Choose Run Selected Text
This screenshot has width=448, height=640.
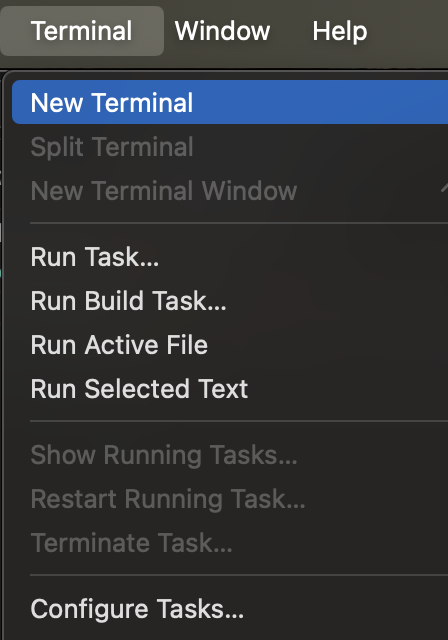[x=230, y=389]
